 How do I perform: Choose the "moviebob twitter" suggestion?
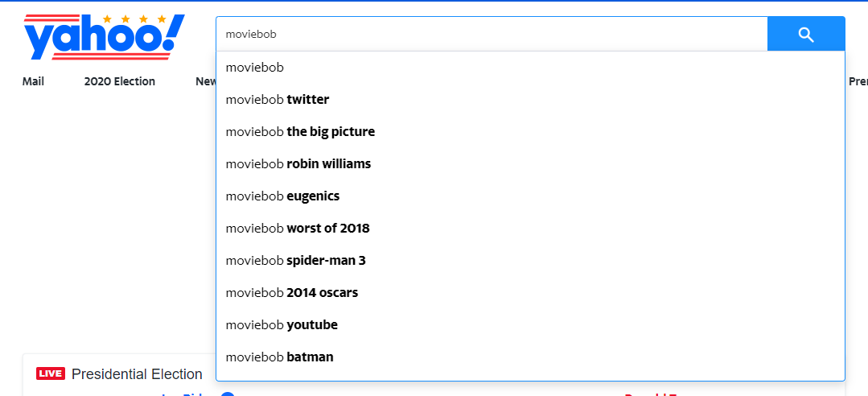[530, 100]
